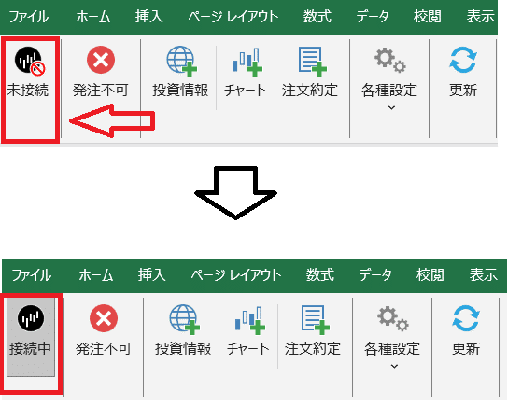Open ファイル tab in upper ribbon

29,16
